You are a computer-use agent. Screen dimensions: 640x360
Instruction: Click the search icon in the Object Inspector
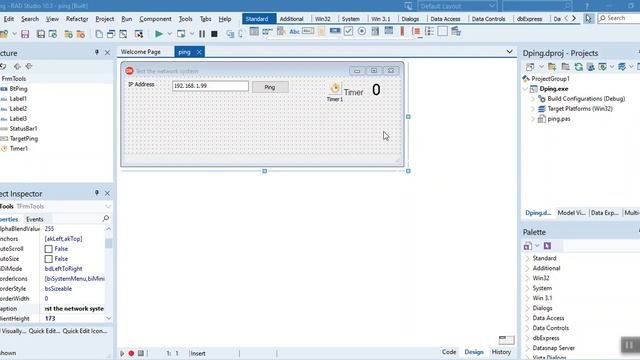coord(106,219)
